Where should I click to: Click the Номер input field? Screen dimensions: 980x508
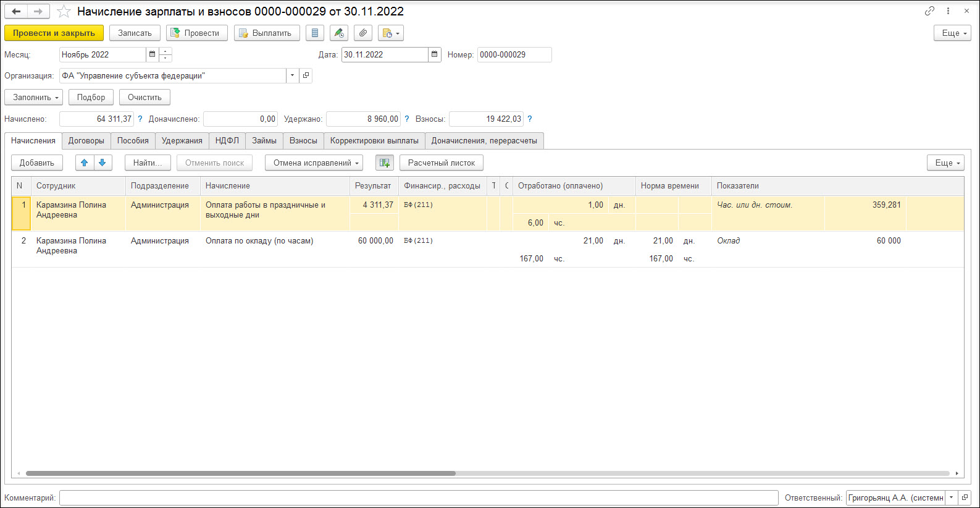[514, 54]
